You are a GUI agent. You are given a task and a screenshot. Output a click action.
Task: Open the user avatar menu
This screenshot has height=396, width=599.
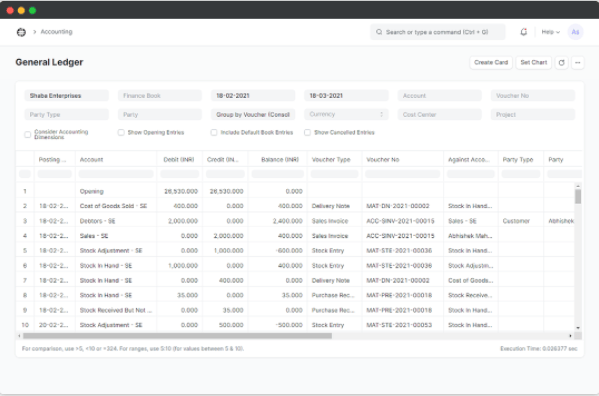coord(575,32)
